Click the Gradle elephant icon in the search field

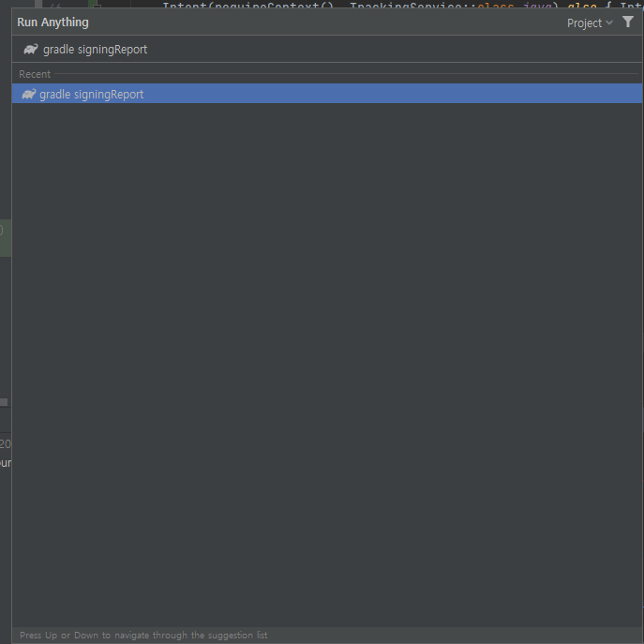(x=31, y=50)
